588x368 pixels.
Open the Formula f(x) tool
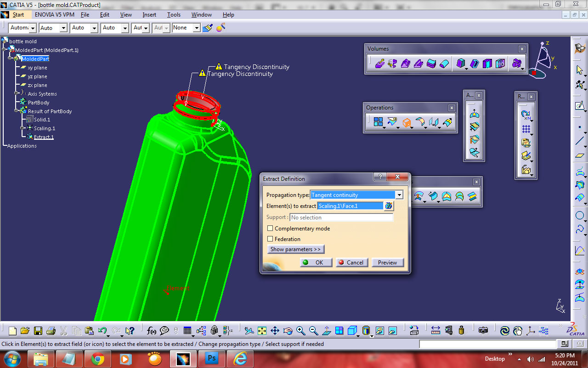coord(152,331)
